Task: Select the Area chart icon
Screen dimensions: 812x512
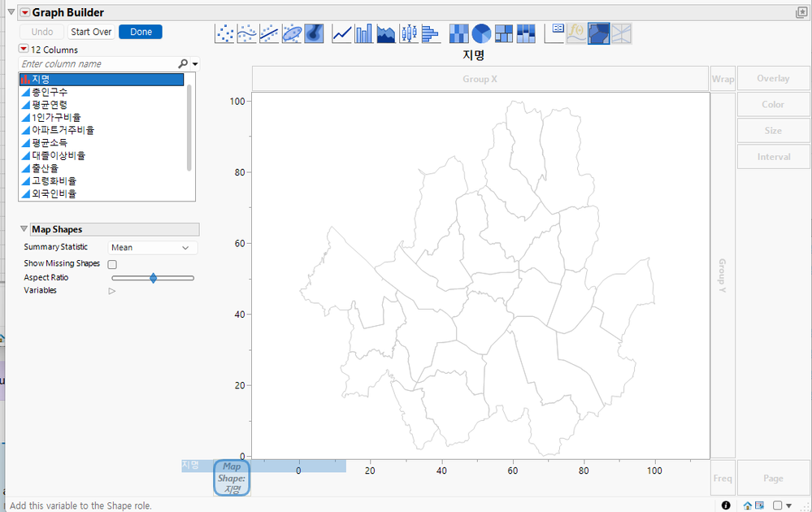Action: point(386,33)
